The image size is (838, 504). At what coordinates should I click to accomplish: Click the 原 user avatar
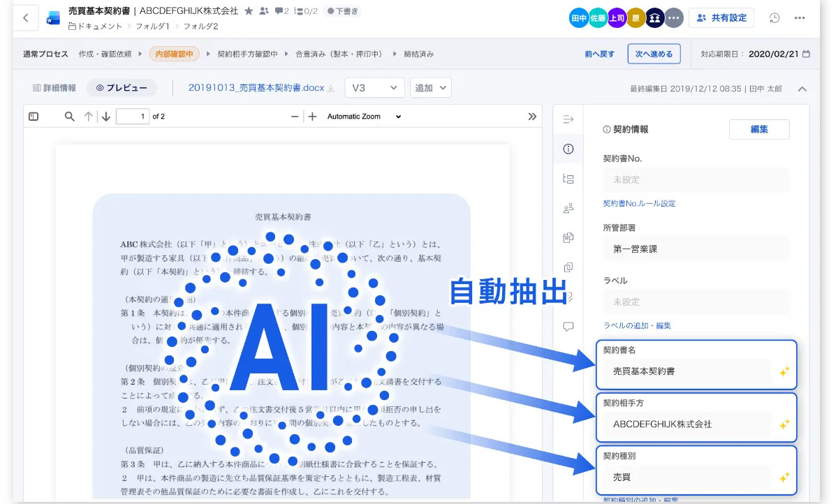(635, 18)
